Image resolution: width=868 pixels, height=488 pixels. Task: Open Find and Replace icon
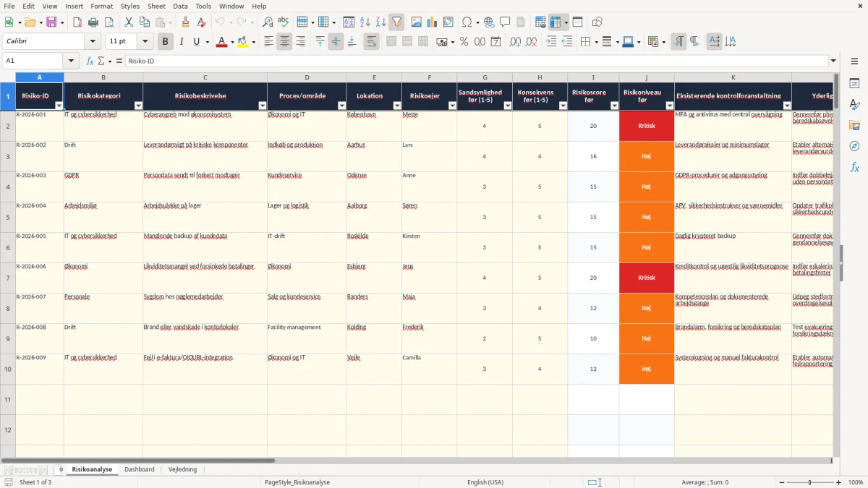[268, 22]
